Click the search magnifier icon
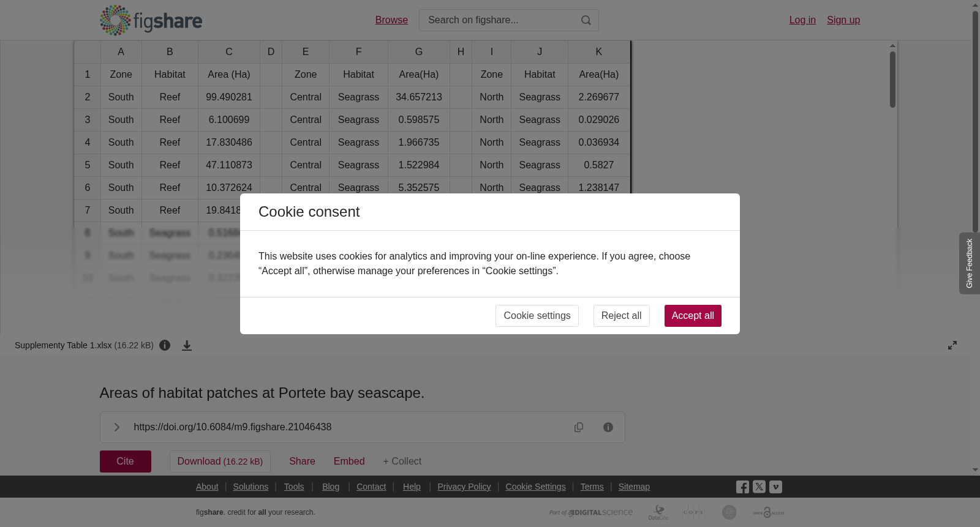Image resolution: width=980 pixels, height=527 pixels. [x=586, y=20]
